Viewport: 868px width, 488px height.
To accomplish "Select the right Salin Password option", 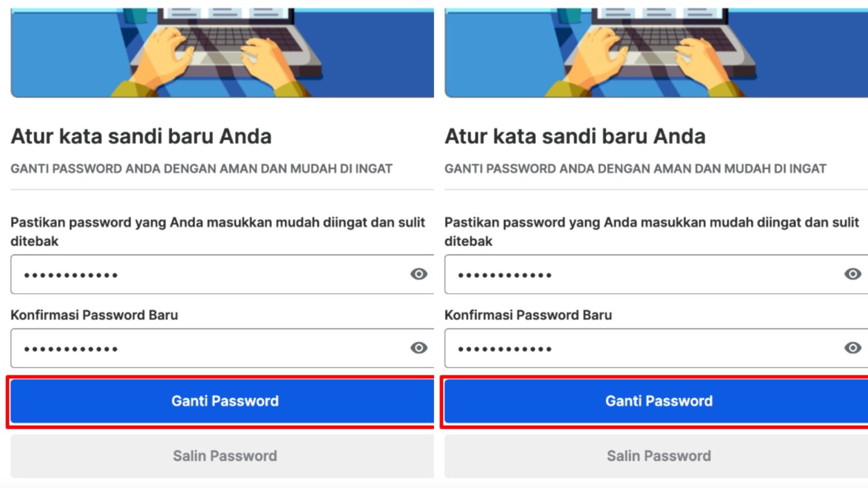I will [658, 456].
